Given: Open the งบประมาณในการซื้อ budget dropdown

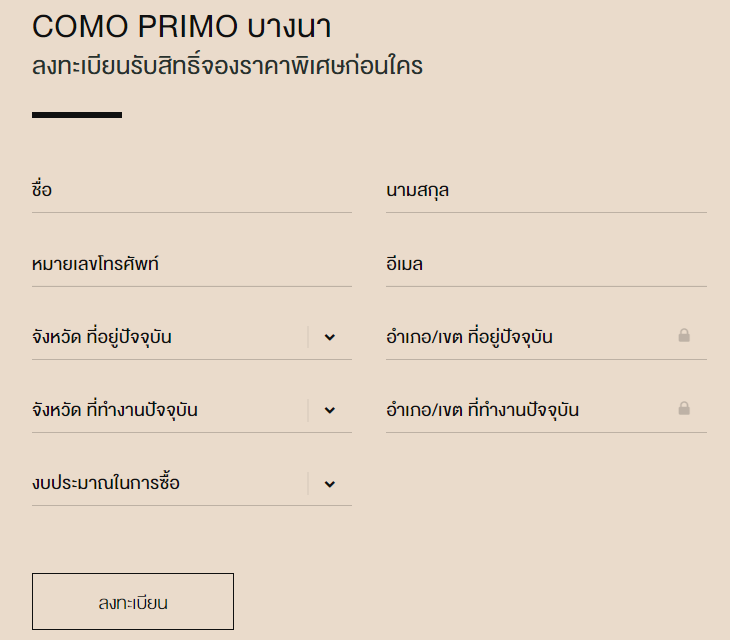Looking at the screenshot, I should coord(170,484).
